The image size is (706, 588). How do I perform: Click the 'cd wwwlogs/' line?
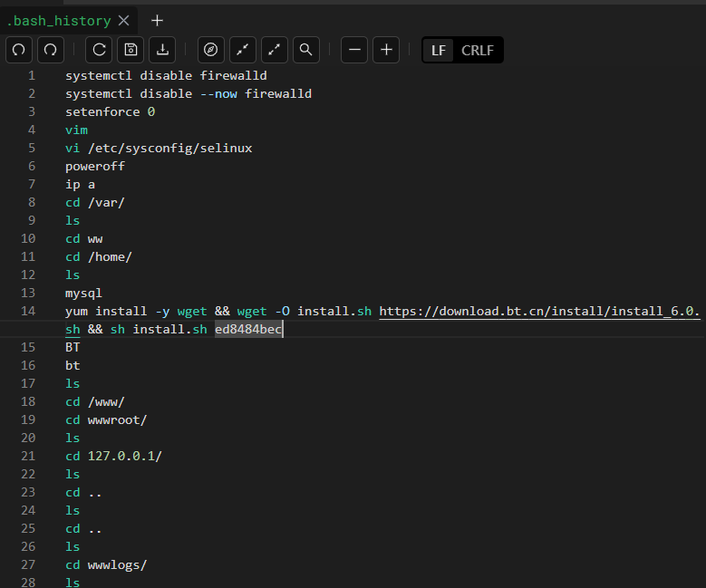click(106, 565)
